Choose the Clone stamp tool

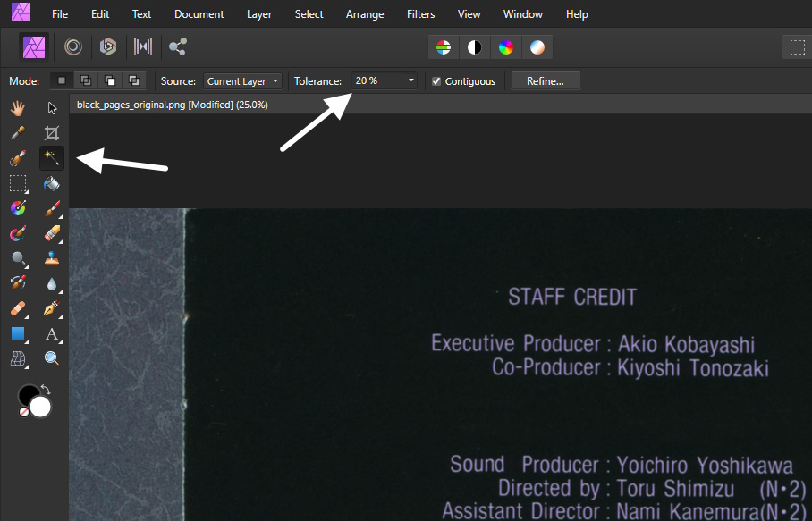click(x=52, y=259)
